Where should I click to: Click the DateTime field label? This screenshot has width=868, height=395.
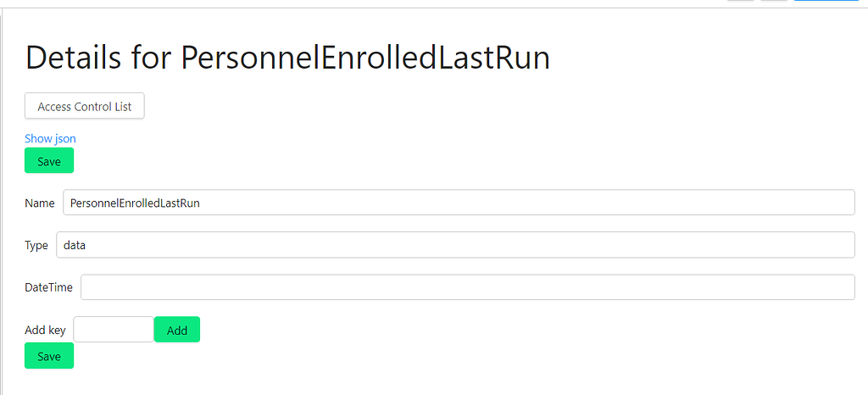48,287
